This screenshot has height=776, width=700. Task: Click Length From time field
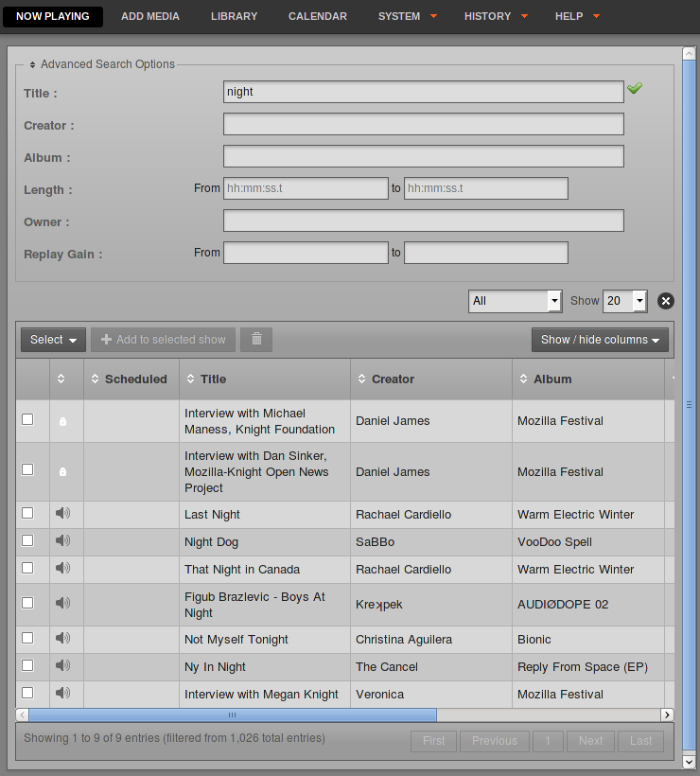pos(306,188)
